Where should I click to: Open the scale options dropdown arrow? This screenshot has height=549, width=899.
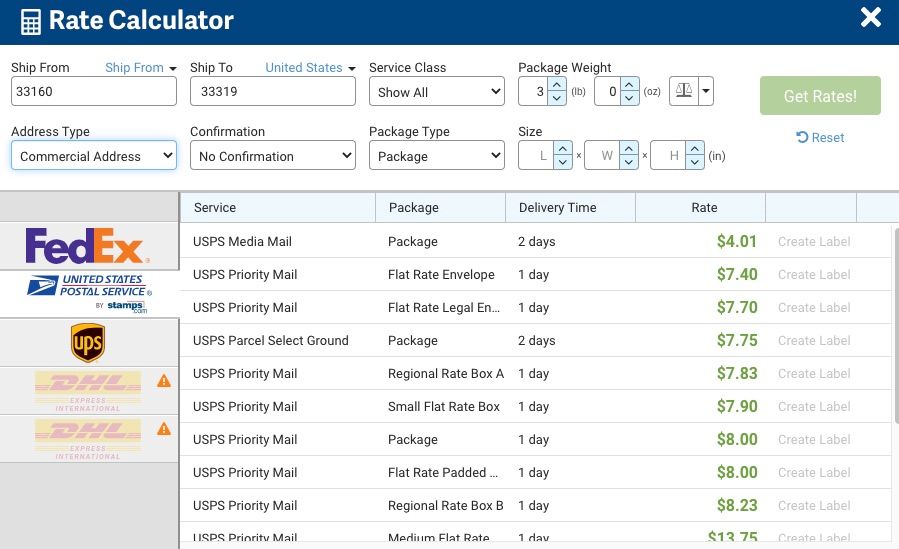[x=706, y=91]
